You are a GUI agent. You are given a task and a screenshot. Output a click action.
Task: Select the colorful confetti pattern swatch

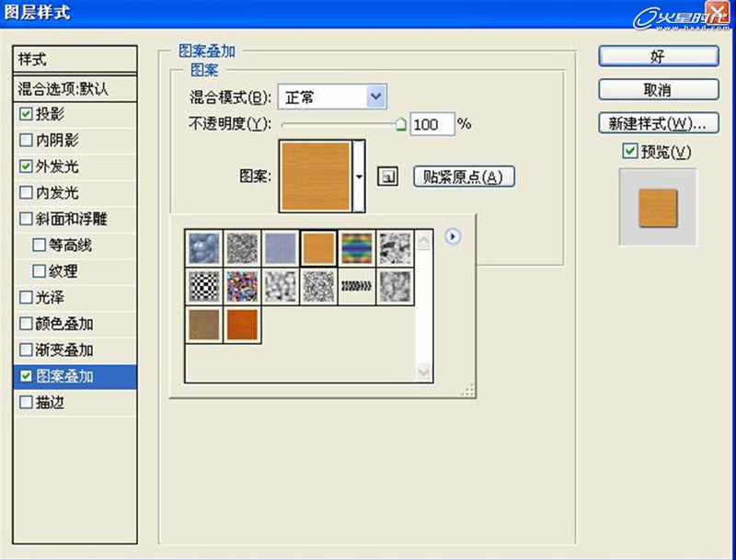(x=242, y=287)
